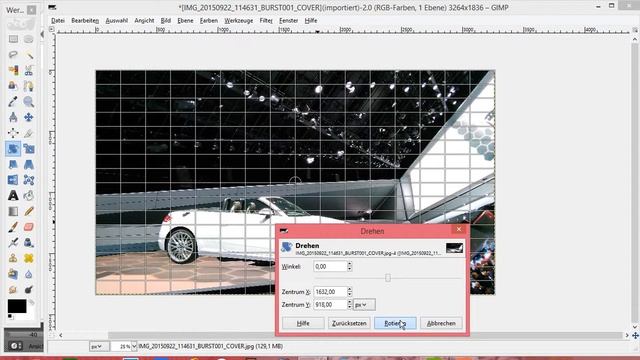Select the Zoom magnifier tool
Screen dimensions: 640x360
point(29,102)
